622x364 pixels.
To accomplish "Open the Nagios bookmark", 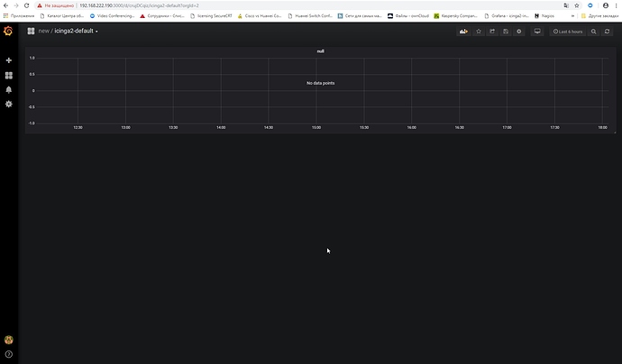I will [547, 15].
